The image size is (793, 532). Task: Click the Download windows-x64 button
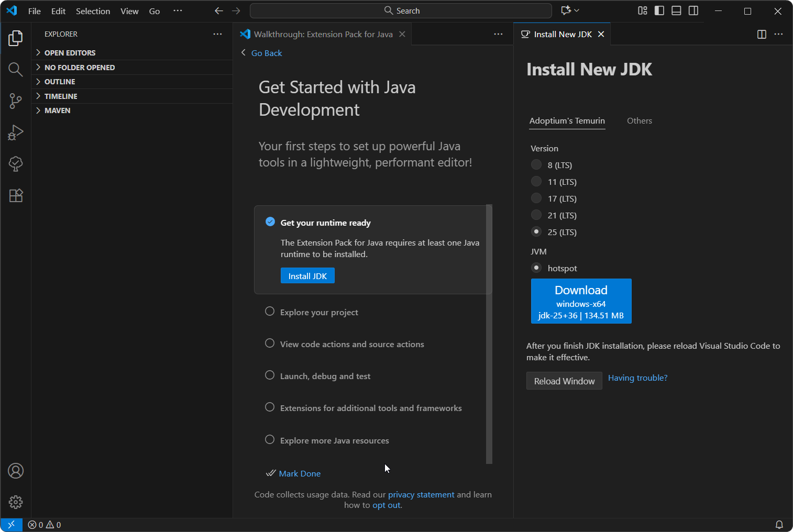point(581,301)
